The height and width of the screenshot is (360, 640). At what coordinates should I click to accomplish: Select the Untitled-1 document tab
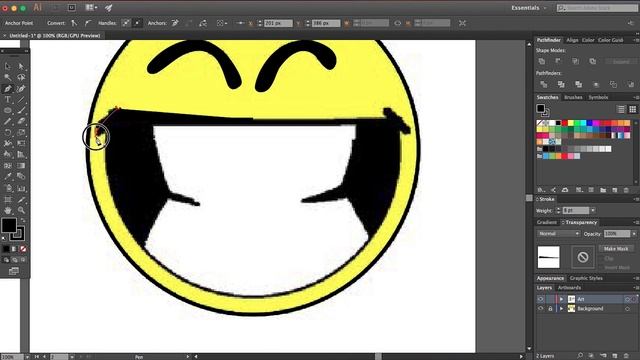55,36
